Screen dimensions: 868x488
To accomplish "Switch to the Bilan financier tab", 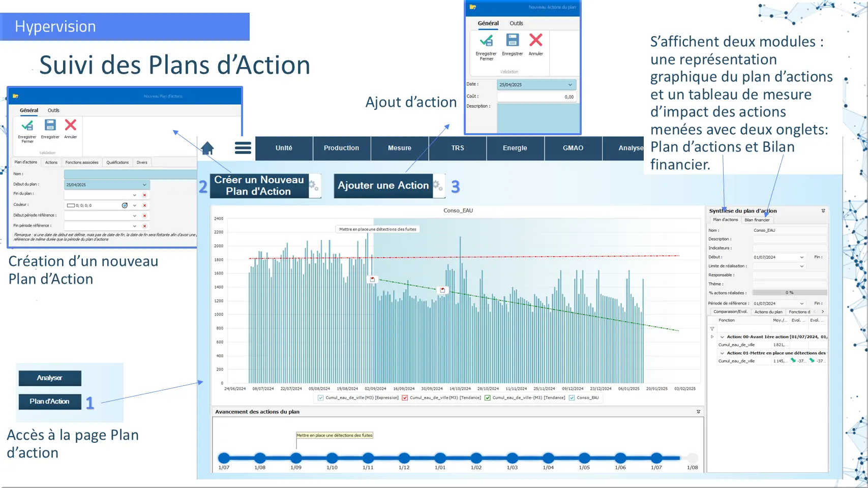I will (x=757, y=220).
